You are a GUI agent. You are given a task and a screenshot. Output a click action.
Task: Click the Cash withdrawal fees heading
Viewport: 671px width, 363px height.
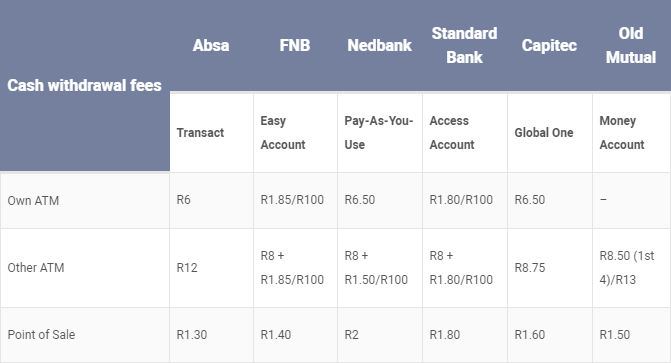pyautogui.click(x=85, y=85)
